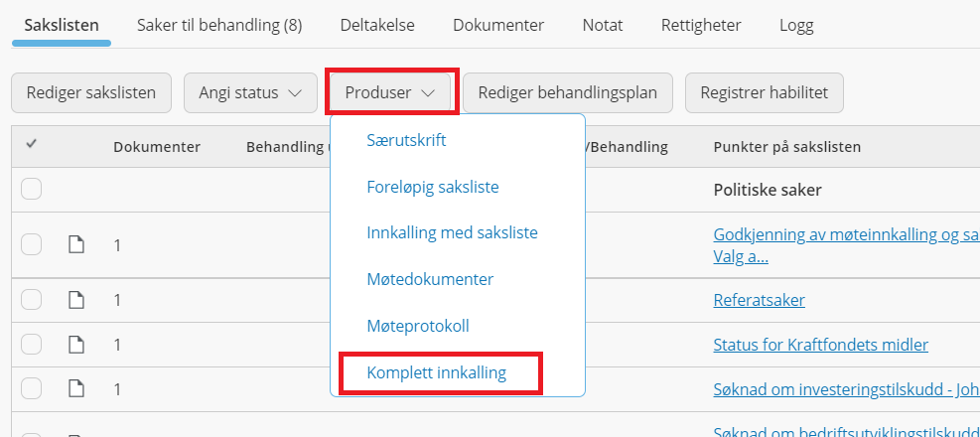Check the Godkjenning av møteinnkalling row checkbox
This screenshot has height=437, width=980.
(x=31, y=244)
